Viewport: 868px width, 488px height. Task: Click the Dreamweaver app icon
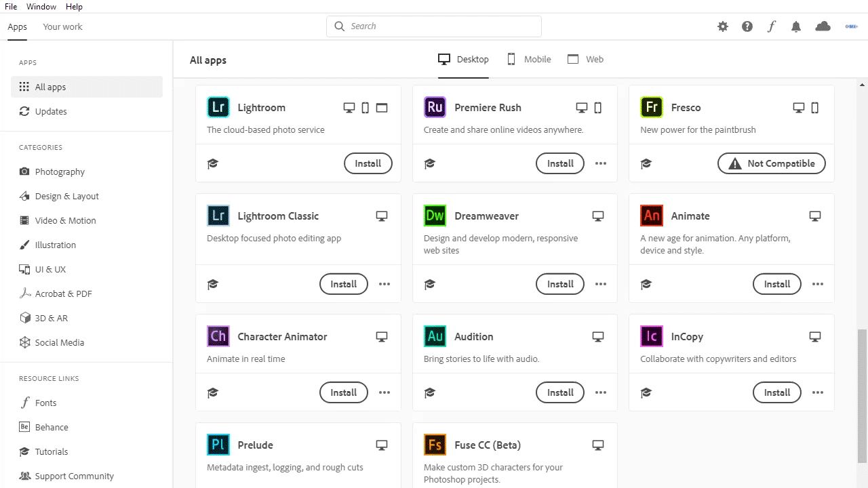pyautogui.click(x=435, y=216)
